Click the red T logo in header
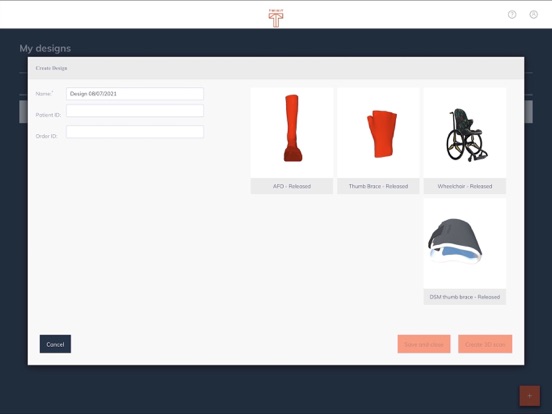552x414 pixels. pyautogui.click(x=276, y=18)
